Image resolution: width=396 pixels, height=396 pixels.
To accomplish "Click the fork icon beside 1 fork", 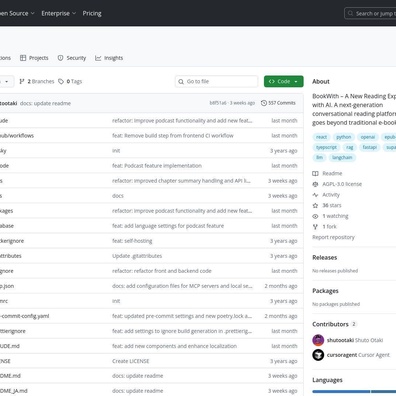I will coord(315,227).
